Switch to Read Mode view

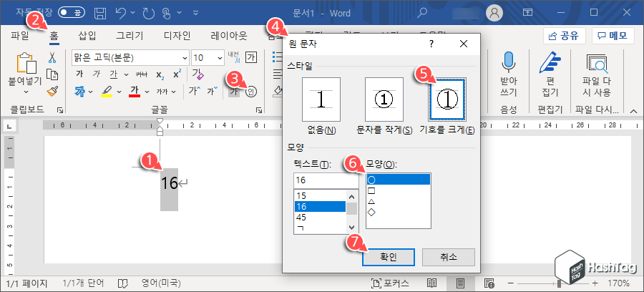point(431,283)
